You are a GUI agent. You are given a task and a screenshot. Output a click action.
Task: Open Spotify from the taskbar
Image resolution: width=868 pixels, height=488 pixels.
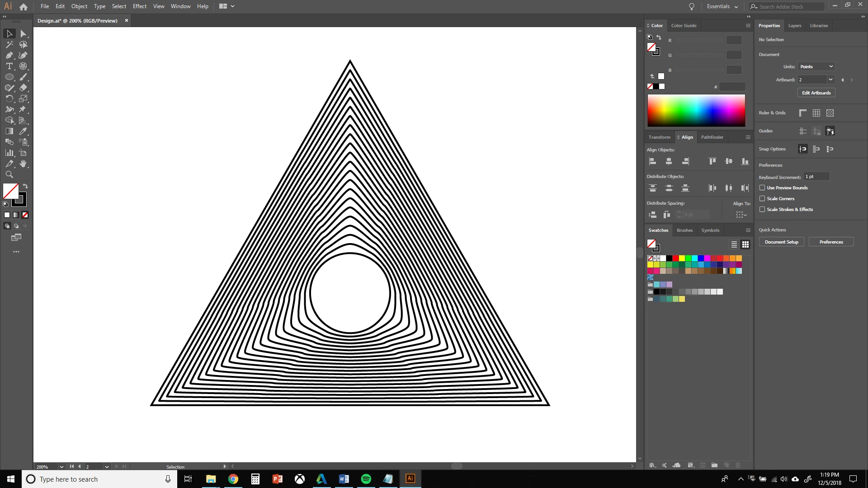pyautogui.click(x=366, y=479)
